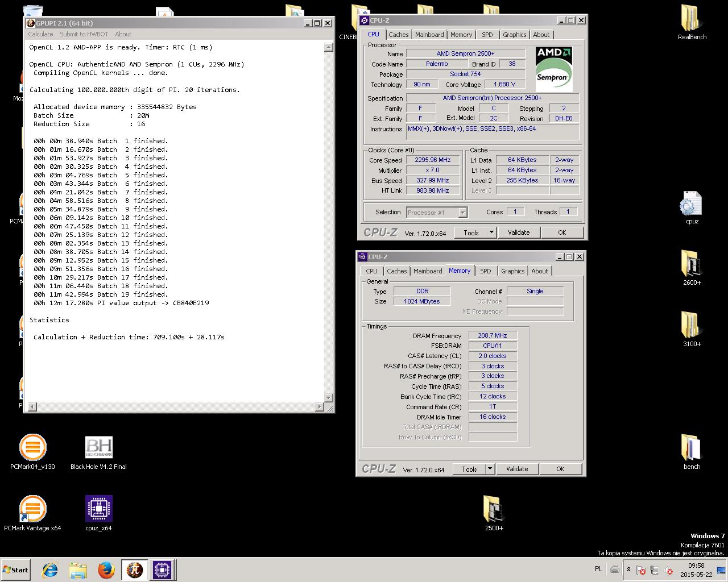728x582 pixels.
Task: Click lower CPU-Z title bar icon
Action: pos(363,257)
